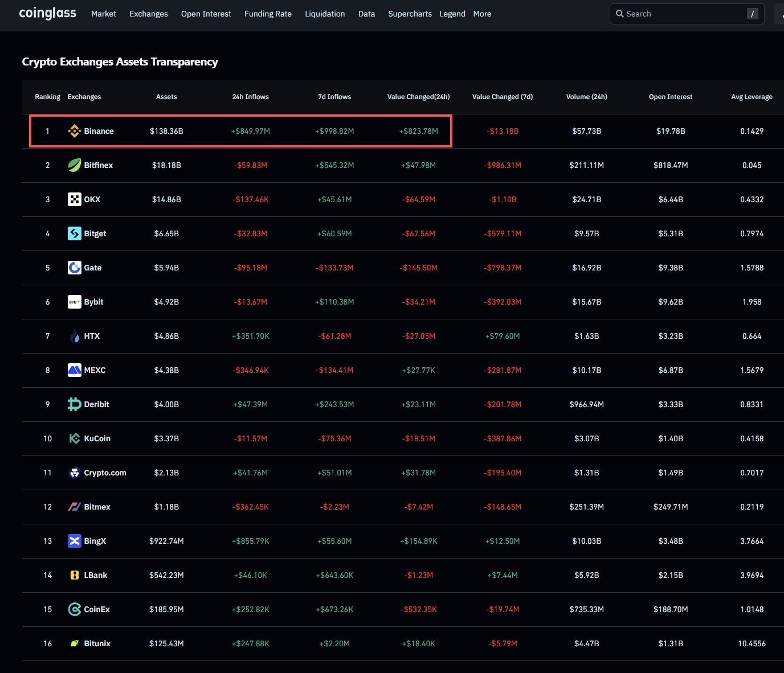784x673 pixels.
Task: Open the Liquidation menu
Action: pyautogui.click(x=325, y=14)
